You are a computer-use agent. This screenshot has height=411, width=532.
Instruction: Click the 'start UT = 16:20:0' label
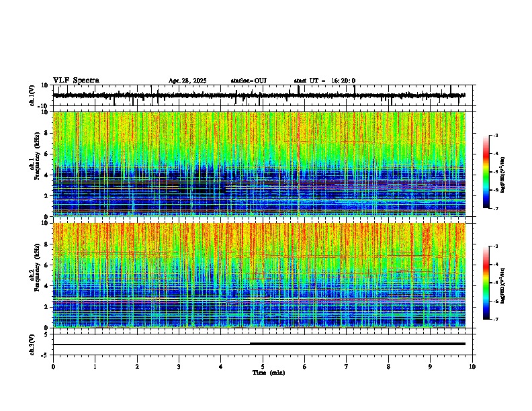pos(324,81)
